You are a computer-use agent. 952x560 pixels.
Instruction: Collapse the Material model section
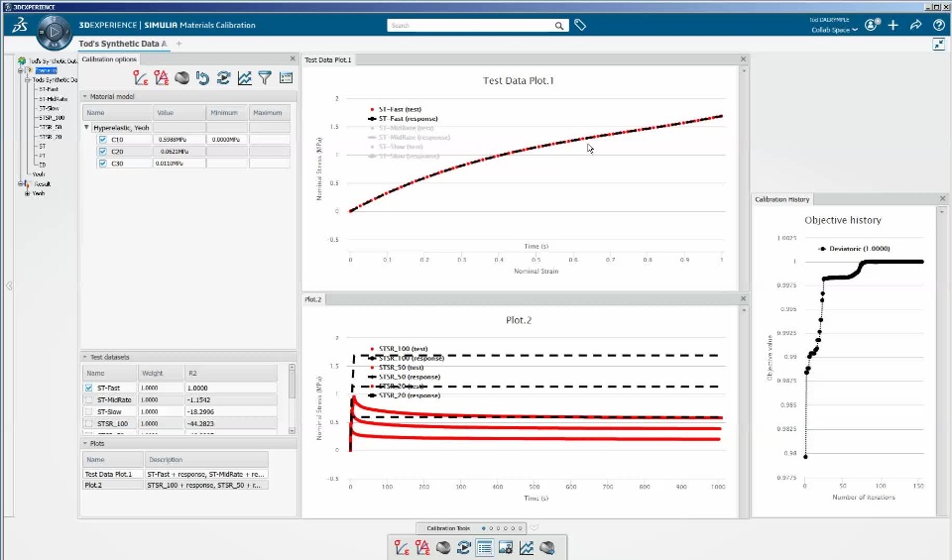85,96
